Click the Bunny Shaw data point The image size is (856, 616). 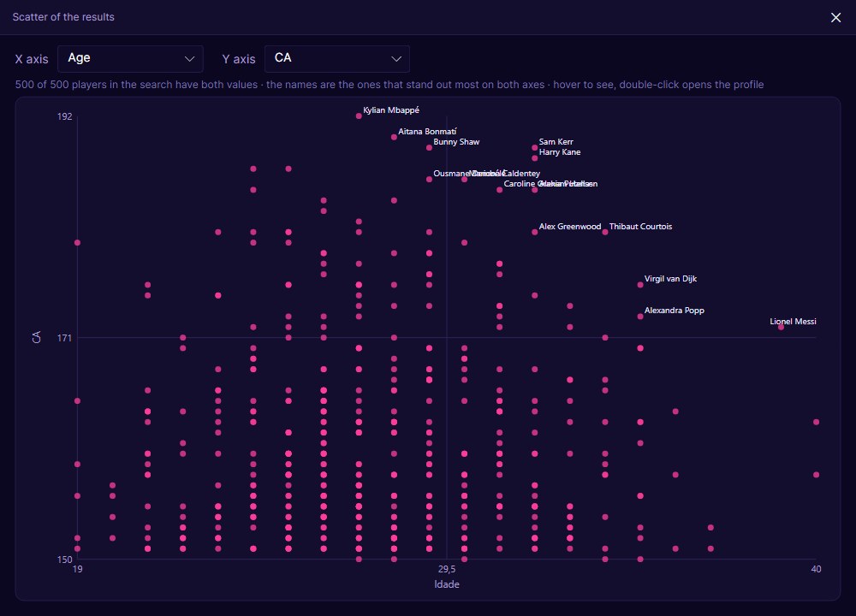[x=429, y=148]
